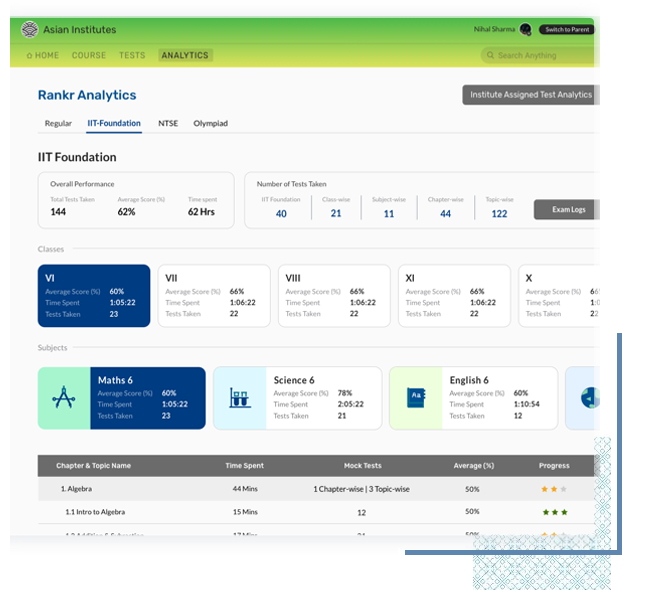Click the Chapter & Topic Name header

pyautogui.click(x=93, y=466)
